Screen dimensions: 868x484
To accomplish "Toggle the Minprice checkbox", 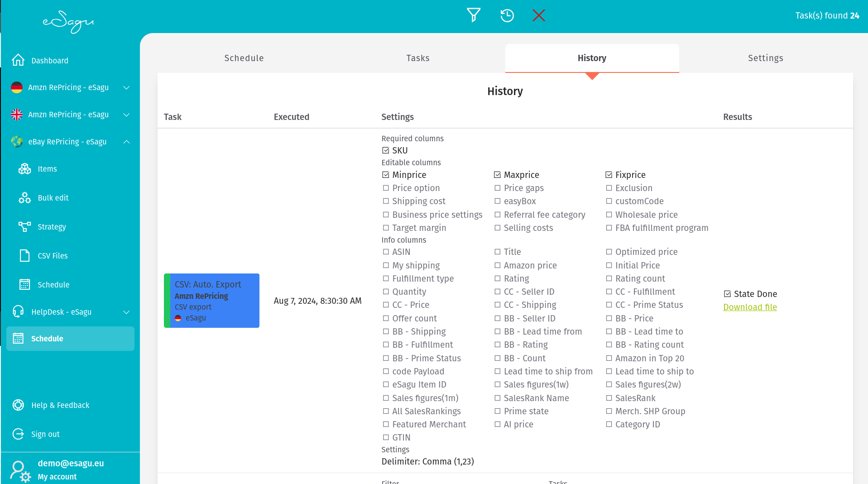I will click(386, 175).
